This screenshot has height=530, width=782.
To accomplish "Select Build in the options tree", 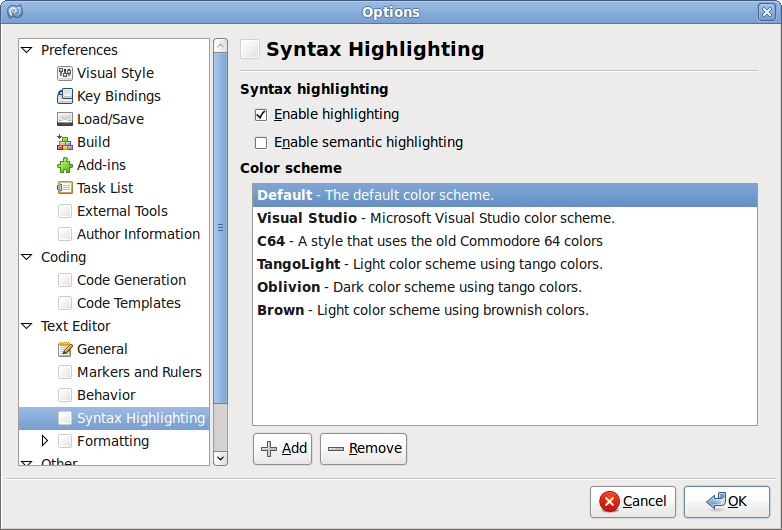I will (x=93, y=142).
